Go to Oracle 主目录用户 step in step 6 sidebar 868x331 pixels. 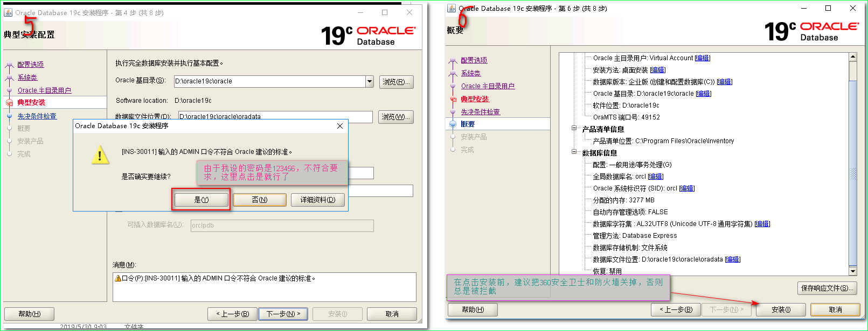(x=488, y=86)
